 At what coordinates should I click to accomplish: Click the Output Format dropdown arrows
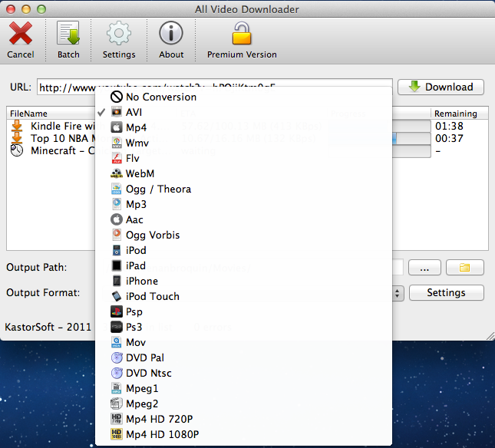click(398, 293)
